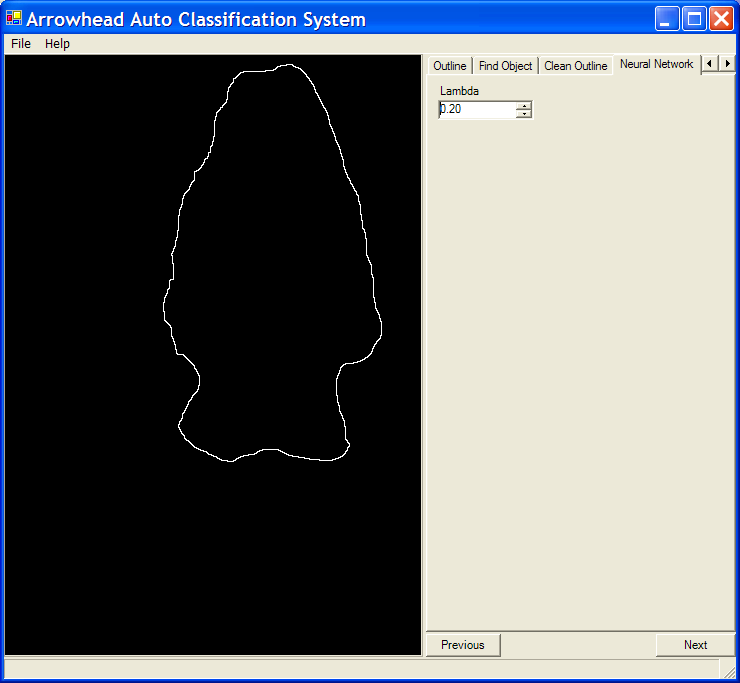This screenshot has width=740, height=683.
Task: Click inside the Lambda value field
Action: 477,110
